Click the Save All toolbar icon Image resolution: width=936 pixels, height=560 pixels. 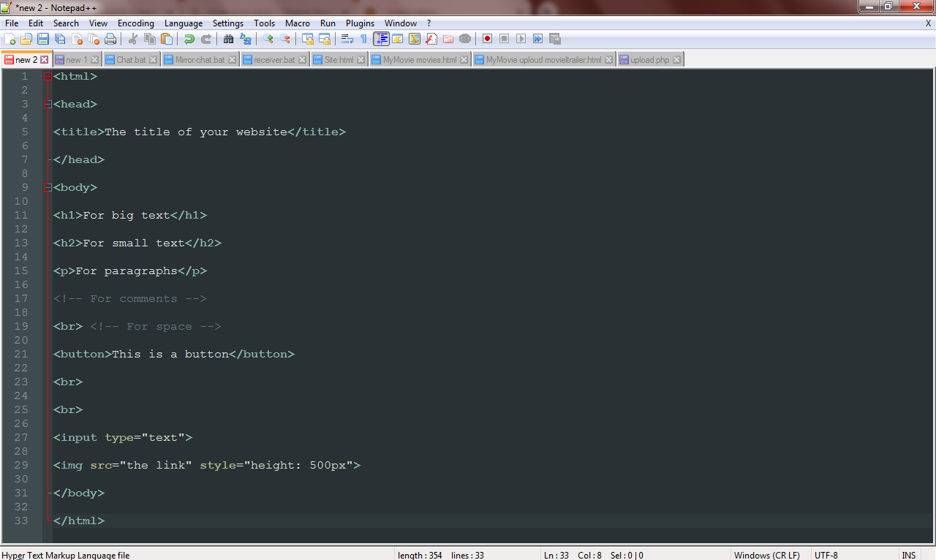(x=58, y=38)
